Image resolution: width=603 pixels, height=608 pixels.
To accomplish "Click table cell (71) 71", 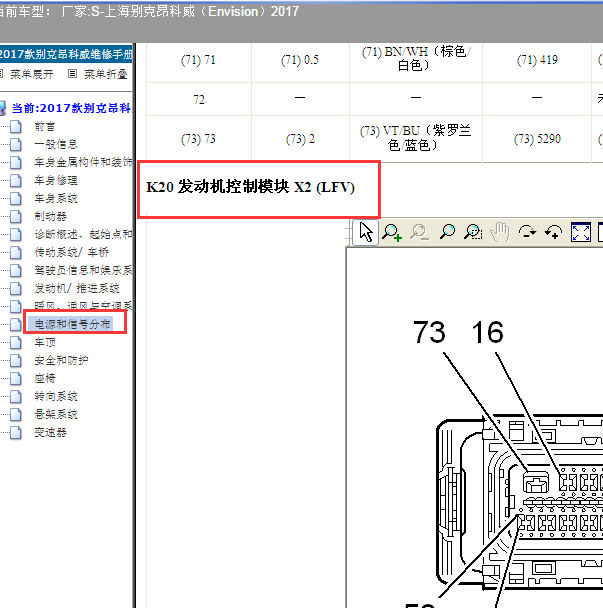I will tap(198, 60).
